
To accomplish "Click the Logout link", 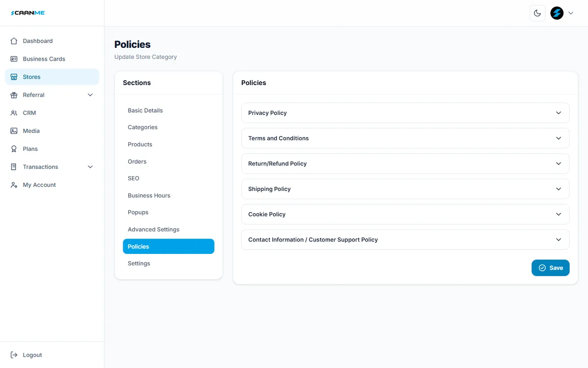I will pos(52,355).
